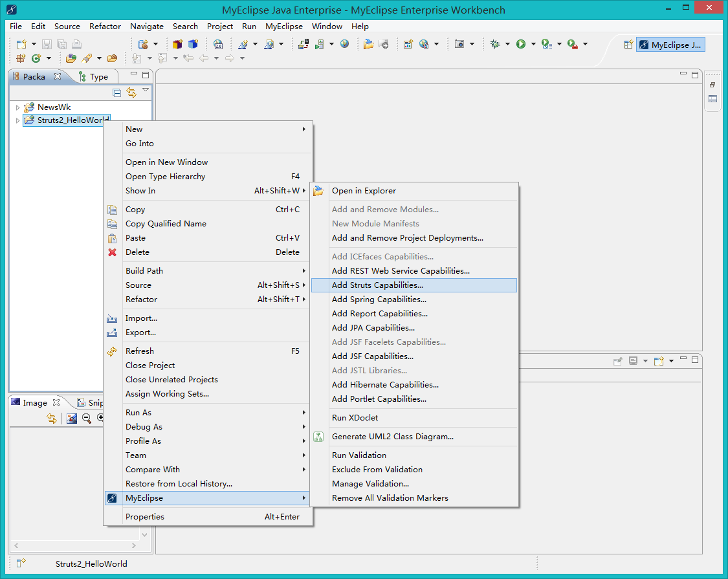Choose Open in Explorer submenu item

(414, 190)
